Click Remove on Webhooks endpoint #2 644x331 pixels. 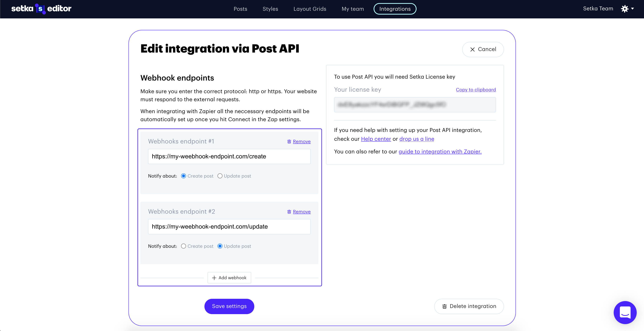301,212
